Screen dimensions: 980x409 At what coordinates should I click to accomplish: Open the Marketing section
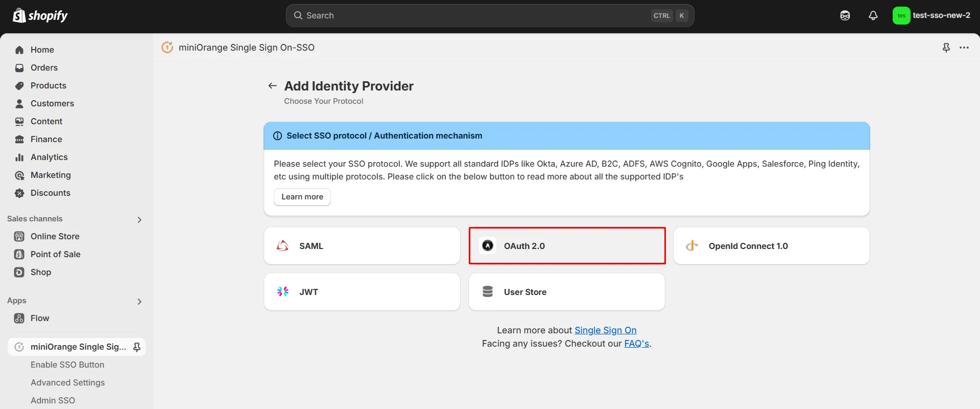51,175
